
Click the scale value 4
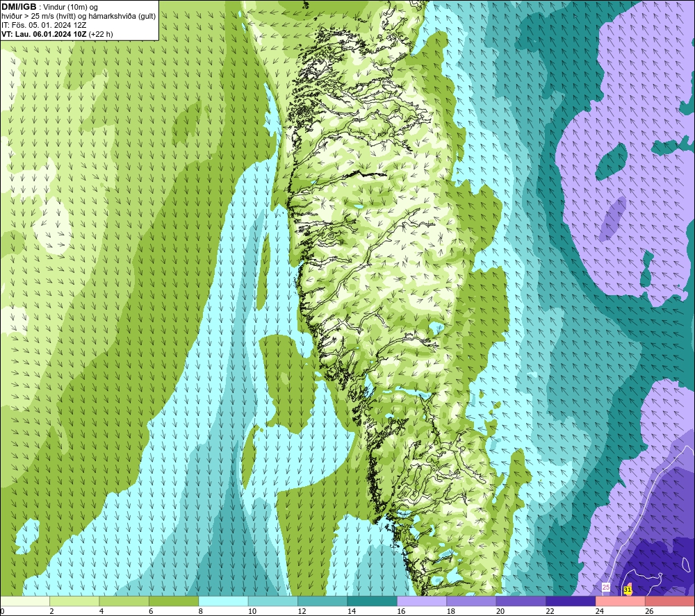click(x=101, y=611)
